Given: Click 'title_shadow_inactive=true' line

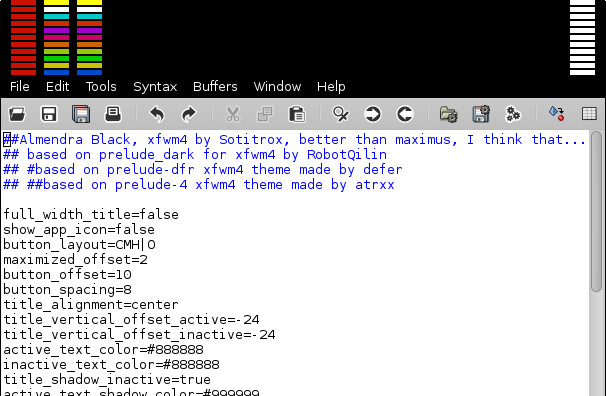Looking at the screenshot, I should pos(107,380).
